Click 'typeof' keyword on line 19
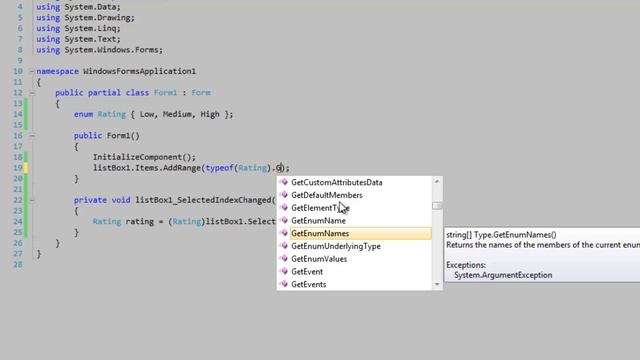This screenshot has width=640, height=360. [x=220, y=168]
